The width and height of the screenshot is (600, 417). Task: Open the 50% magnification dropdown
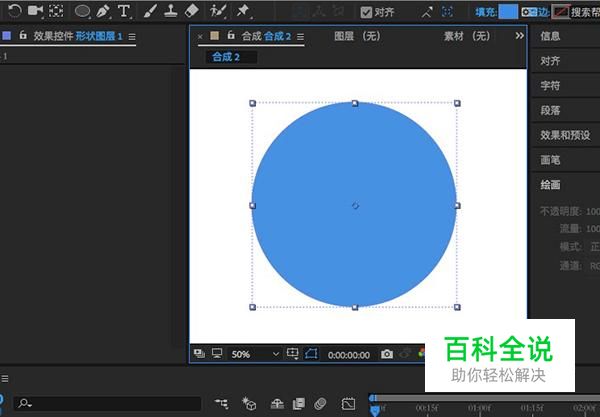[x=255, y=354]
